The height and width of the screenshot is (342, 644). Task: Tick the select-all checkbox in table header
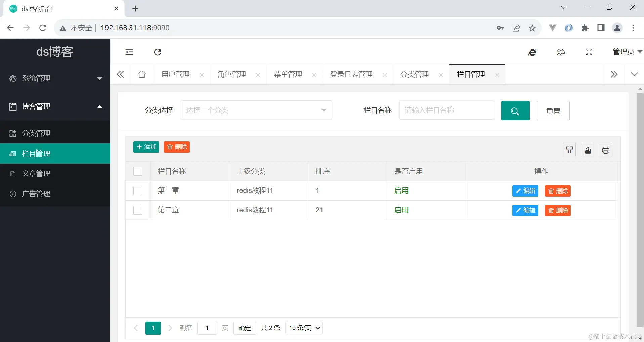(138, 171)
